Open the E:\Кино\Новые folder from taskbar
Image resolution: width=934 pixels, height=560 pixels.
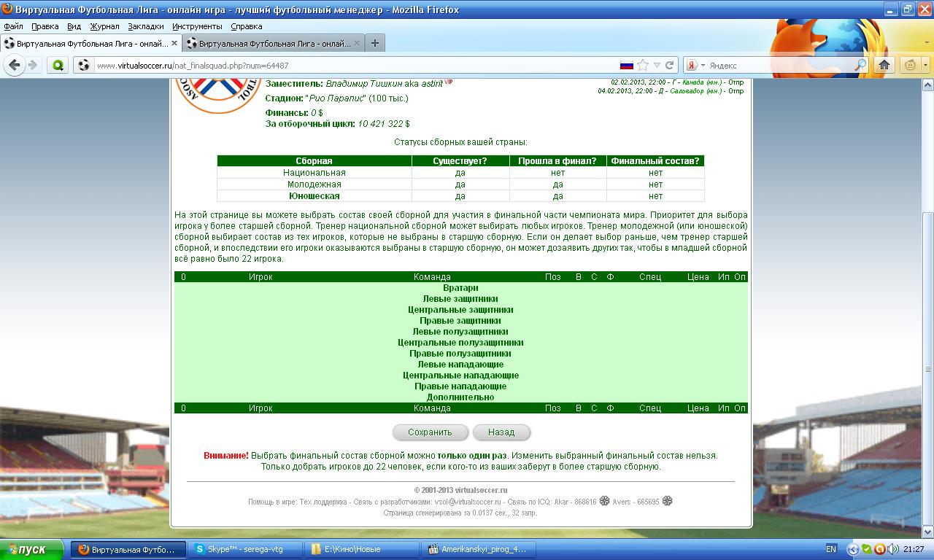tap(363, 549)
